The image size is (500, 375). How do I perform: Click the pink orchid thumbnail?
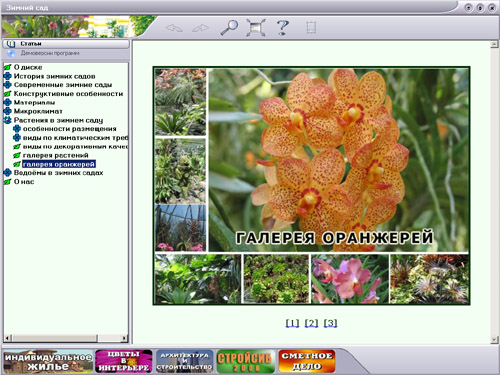pyautogui.click(x=350, y=279)
